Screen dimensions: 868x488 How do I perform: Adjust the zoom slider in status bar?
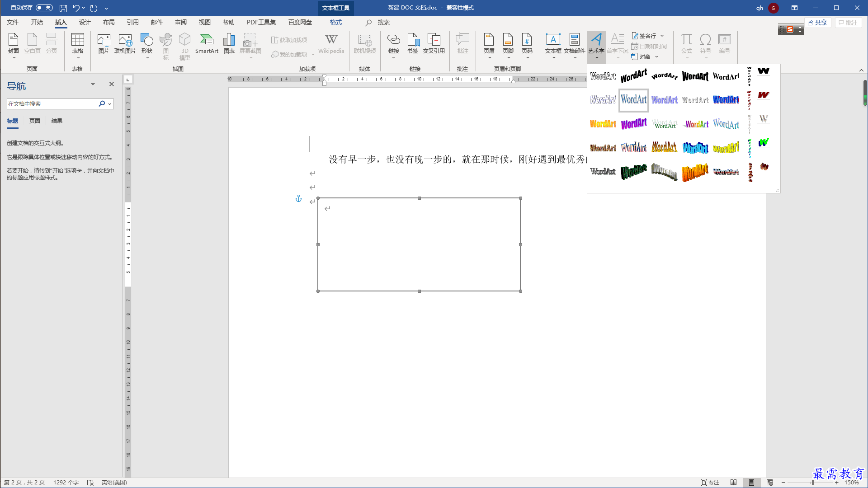click(812, 483)
